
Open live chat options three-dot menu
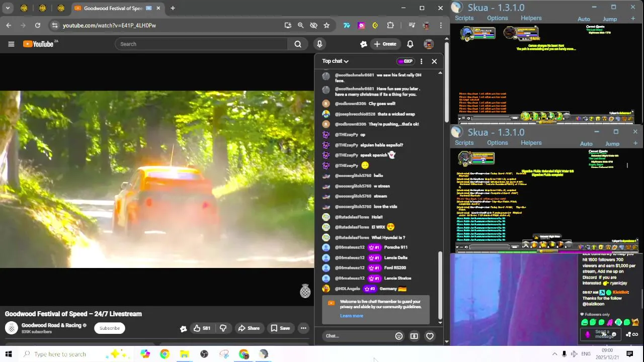pyautogui.click(x=422, y=61)
